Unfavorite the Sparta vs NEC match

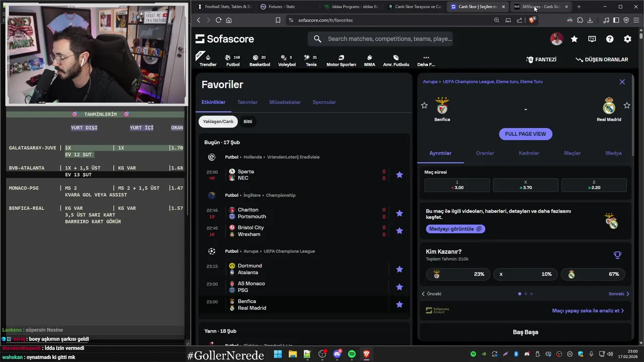tap(399, 175)
